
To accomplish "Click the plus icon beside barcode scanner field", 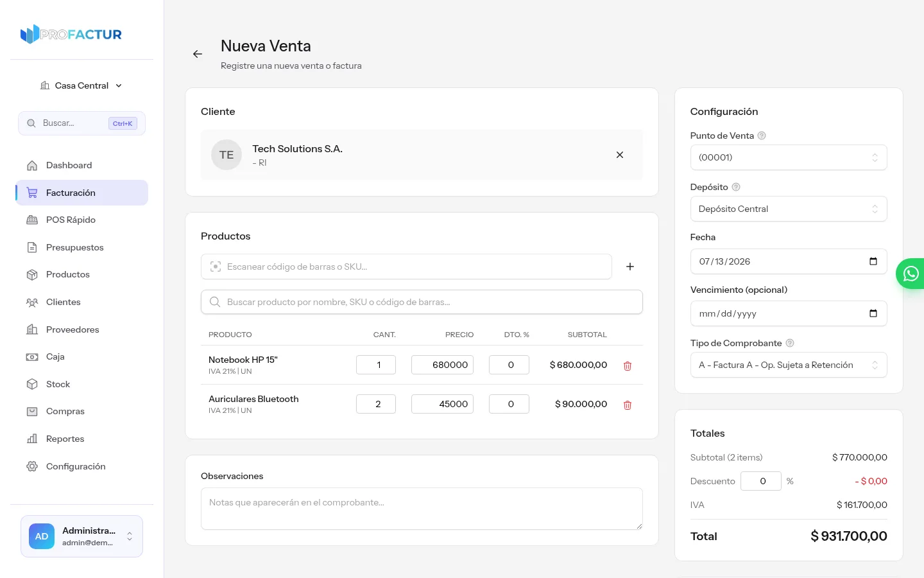I will click(630, 267).
